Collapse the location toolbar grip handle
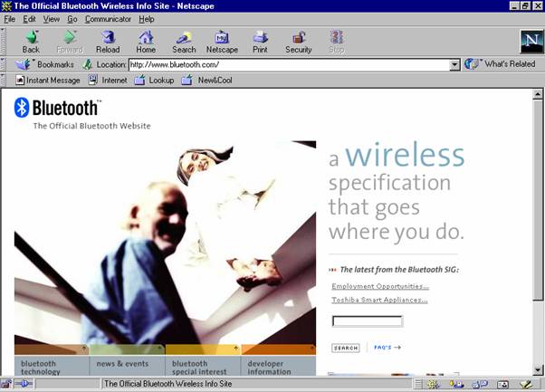 point(3,64)
